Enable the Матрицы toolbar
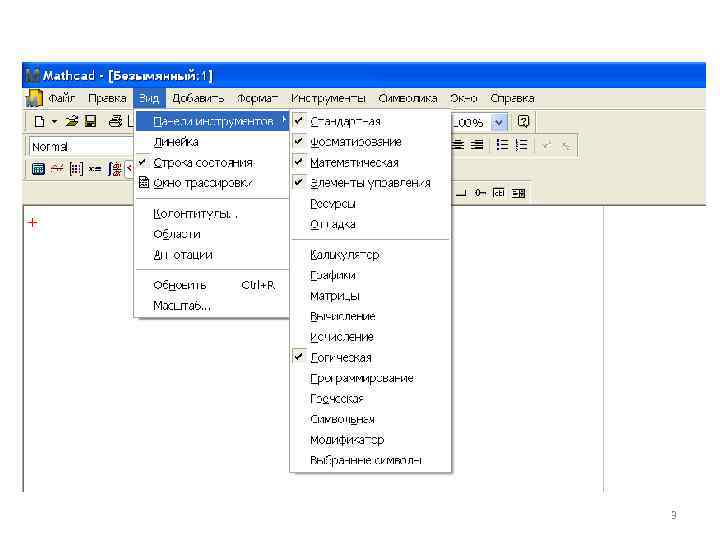 tap(370, 296)
